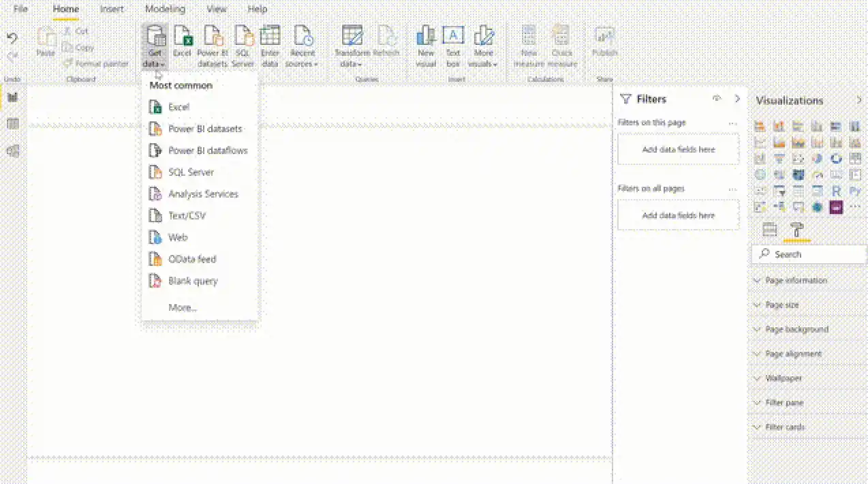The image size is (868, 484).
Task: Click Power BI datasets in the ribbon
Action: (x=213, y=46)
